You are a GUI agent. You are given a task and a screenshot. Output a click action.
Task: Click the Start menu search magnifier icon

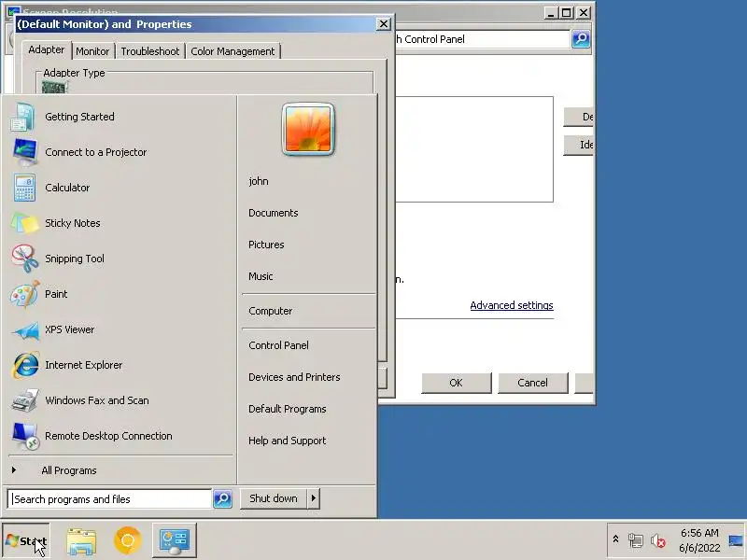point(222,498)
